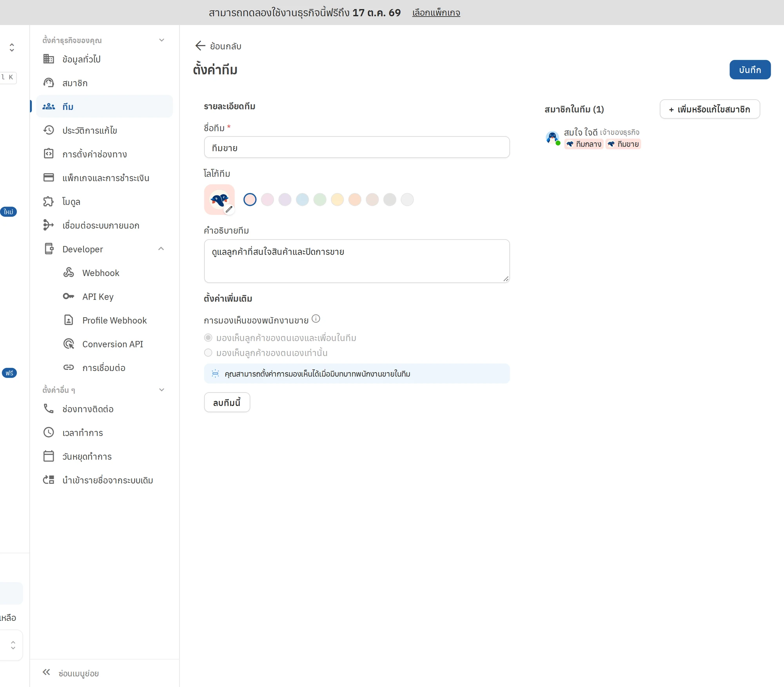Click the คำอธิบายทีม description textarea
The image size is (784, 687).
click(x=357, y=261)
